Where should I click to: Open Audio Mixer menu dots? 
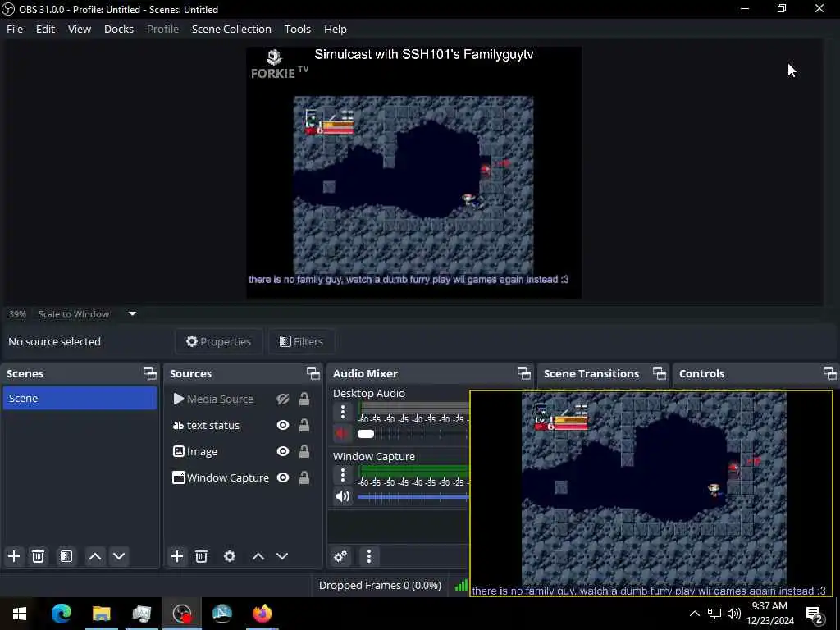[368, 556]
